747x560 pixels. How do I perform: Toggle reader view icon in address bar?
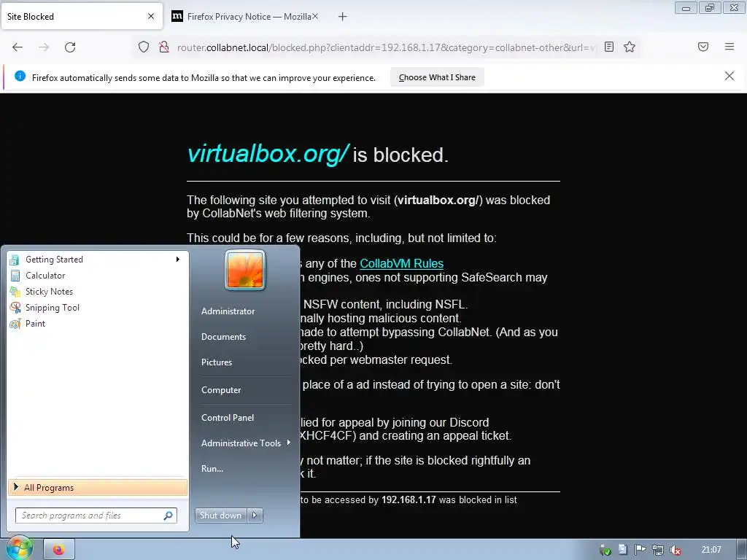coord(609,47)
